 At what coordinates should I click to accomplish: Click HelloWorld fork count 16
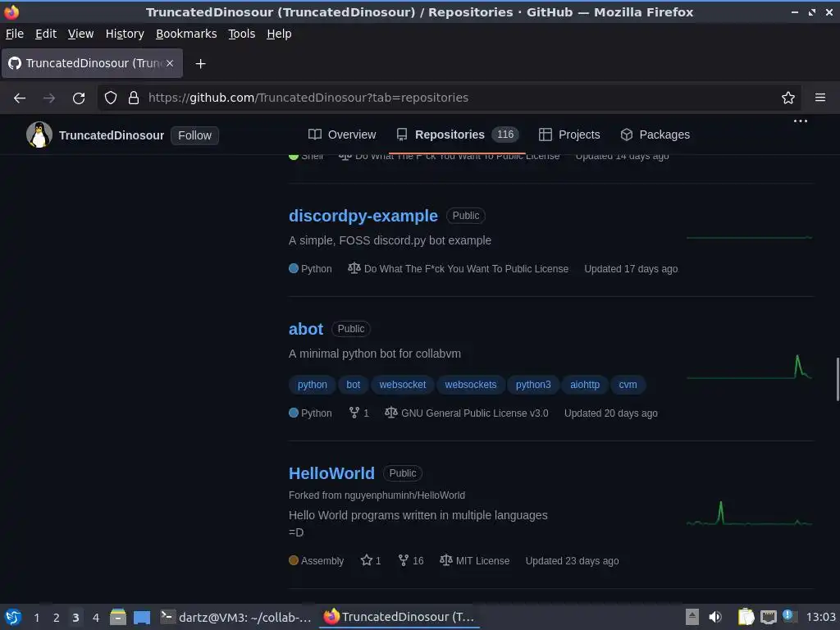point(411,560)
